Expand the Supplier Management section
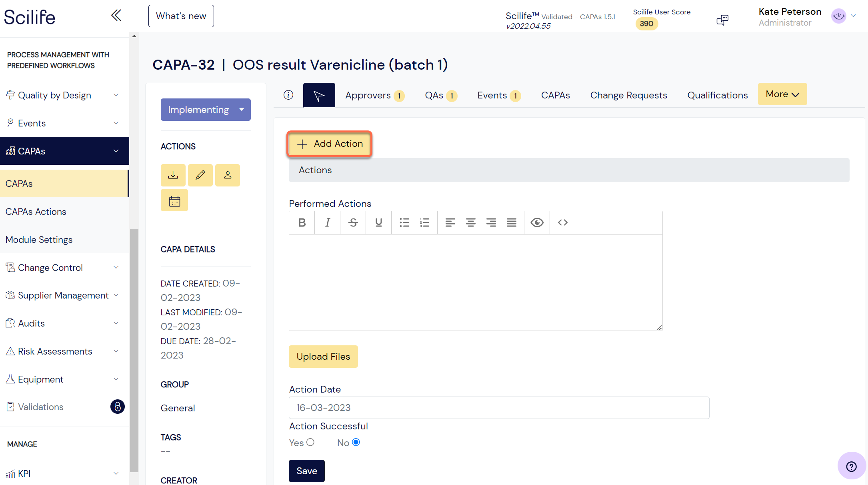The height and width of the screenshot is (485, 868). click(x=64, y=295)
